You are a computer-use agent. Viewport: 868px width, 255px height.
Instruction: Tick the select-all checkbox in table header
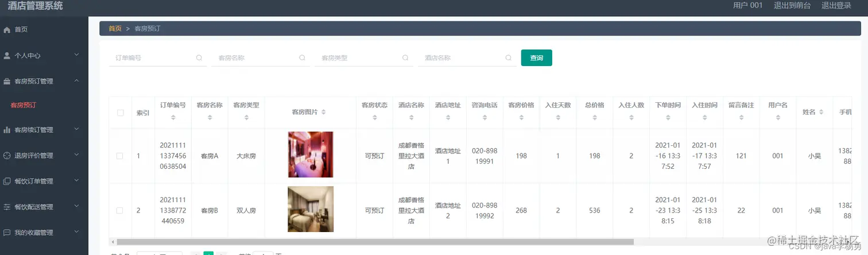click(121, 113)
